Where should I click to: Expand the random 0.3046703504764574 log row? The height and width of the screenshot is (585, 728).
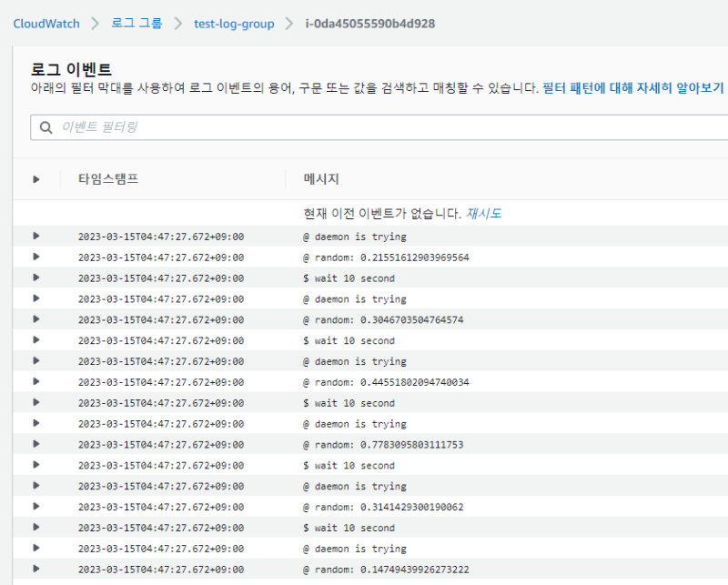point(36,319)
